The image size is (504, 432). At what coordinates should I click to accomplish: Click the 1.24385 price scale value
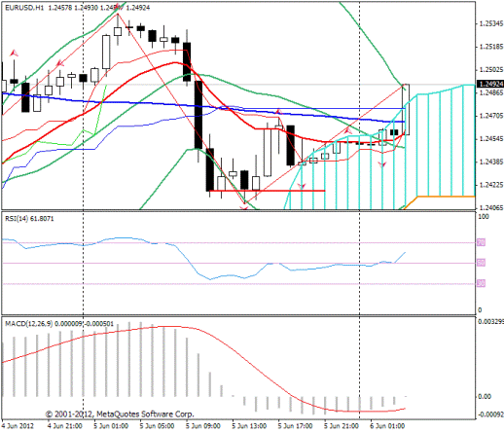[491, 162]
